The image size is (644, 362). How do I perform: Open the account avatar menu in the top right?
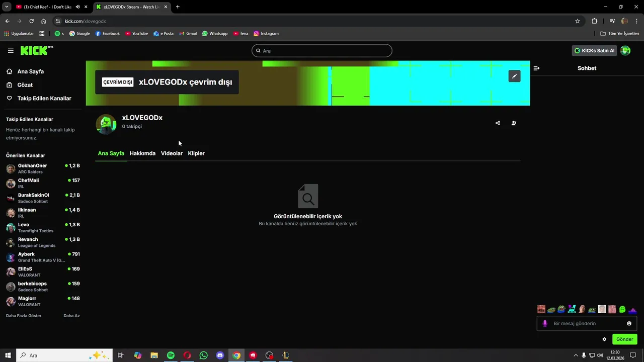pyautogui.click(x=625, y=51)
